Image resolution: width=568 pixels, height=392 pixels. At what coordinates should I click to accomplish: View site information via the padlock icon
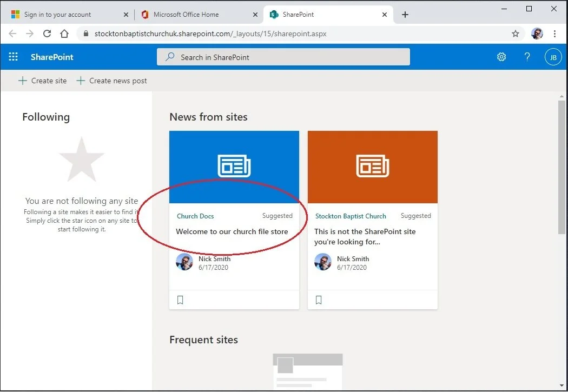click(x=86, y=34)
